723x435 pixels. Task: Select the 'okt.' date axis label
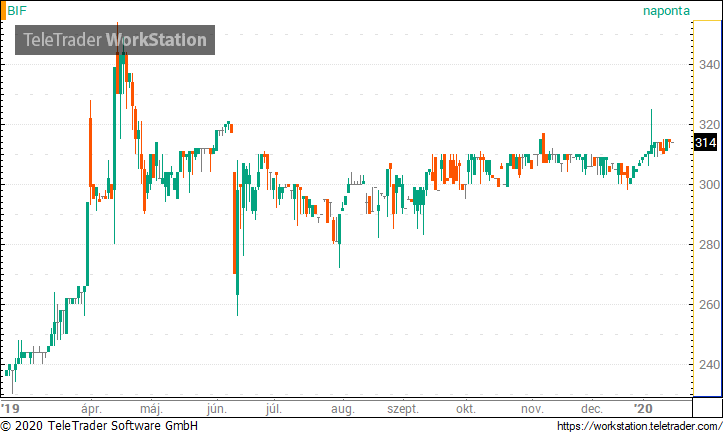click(x=466, y=409)
